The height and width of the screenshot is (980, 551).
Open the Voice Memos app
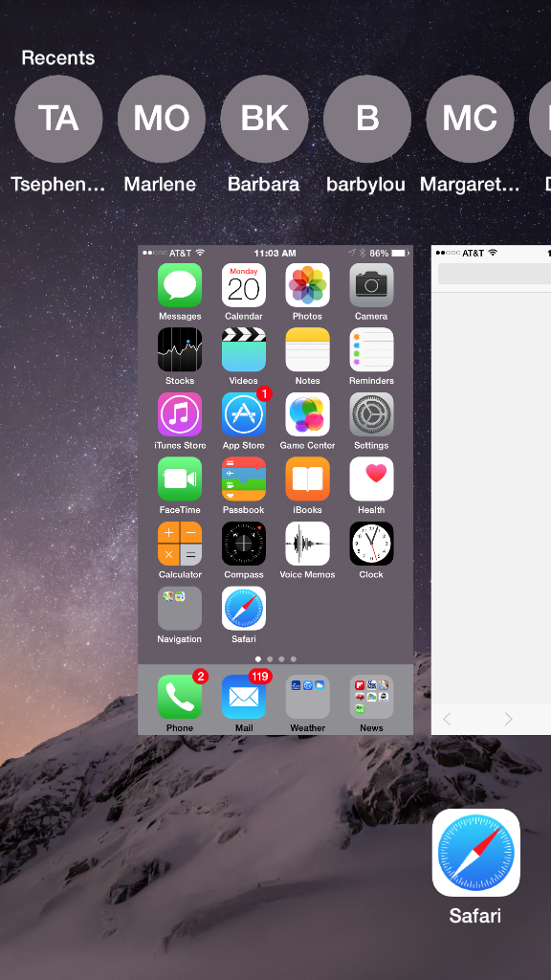coord(307,544)
